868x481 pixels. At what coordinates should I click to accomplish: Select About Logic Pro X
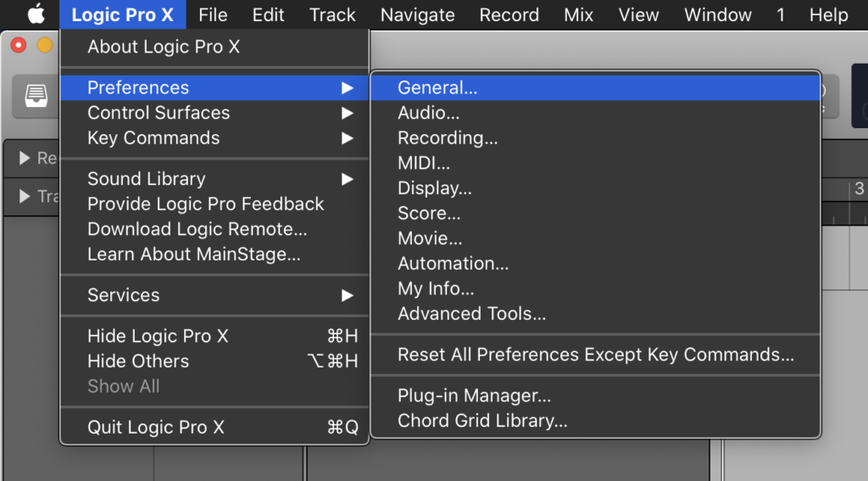pyautogui.click(x=214, y=47)
